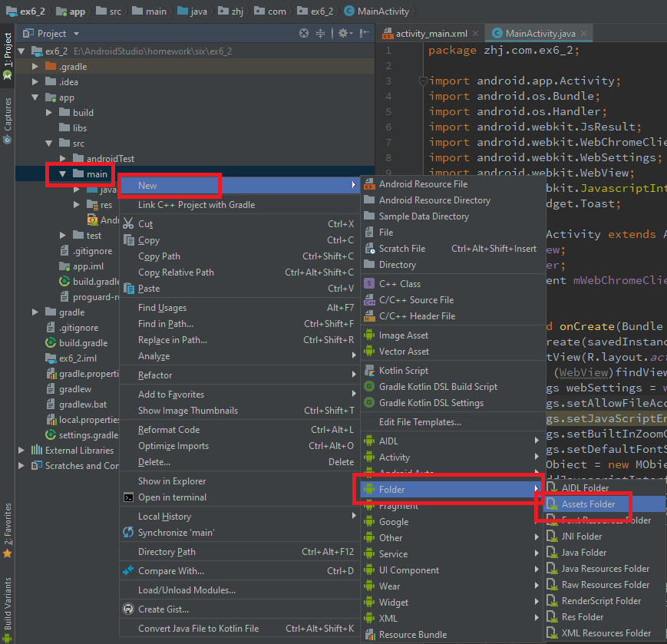
Task: Choose XML Resources Folder
Action: pyautogui.click(x=606, y=633)
